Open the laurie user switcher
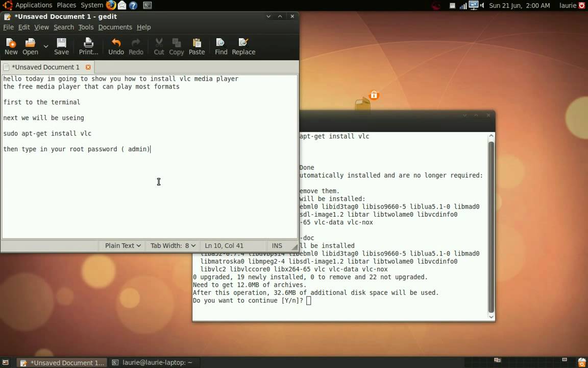Screen dimensions: 588x368 [x=568, y=5]
